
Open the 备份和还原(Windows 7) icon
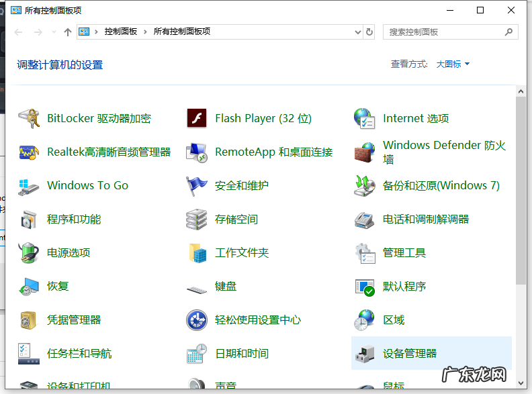[364, 186]
